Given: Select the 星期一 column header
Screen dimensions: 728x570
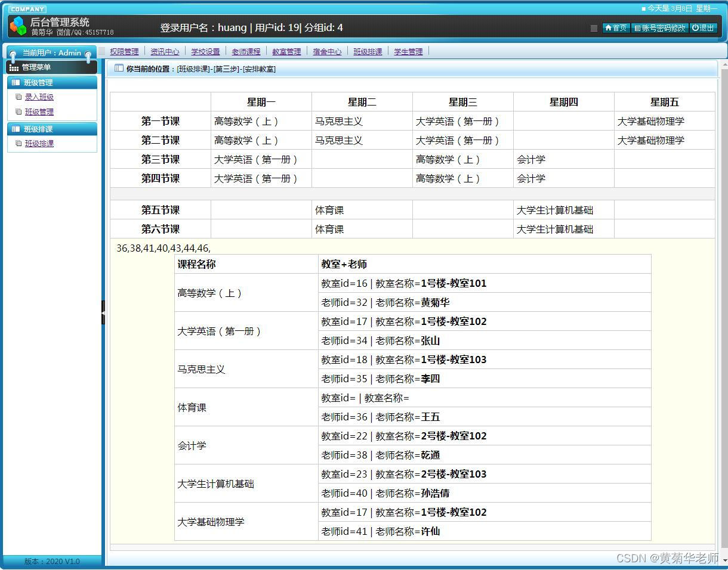Looking at the screenshot, I should [x=261, y=102].
